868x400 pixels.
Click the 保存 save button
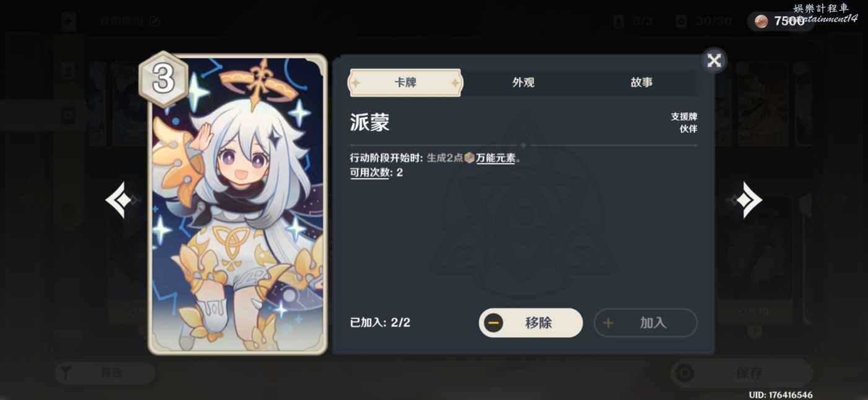(x=742, y=373)
